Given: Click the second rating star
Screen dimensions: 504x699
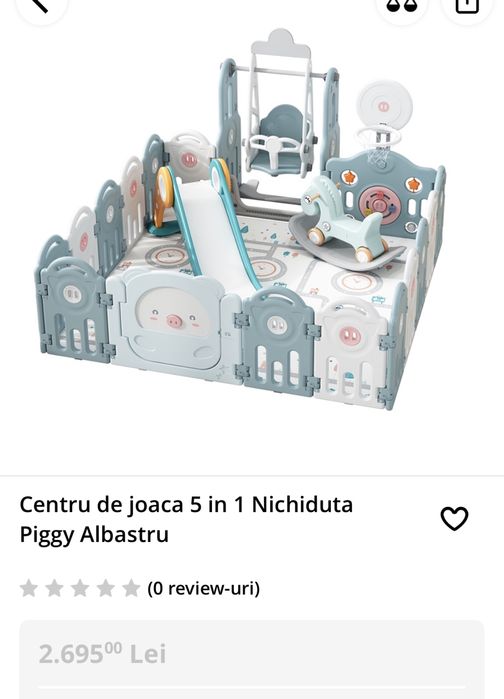Looking at the screenshot, I should click(54, 588).
